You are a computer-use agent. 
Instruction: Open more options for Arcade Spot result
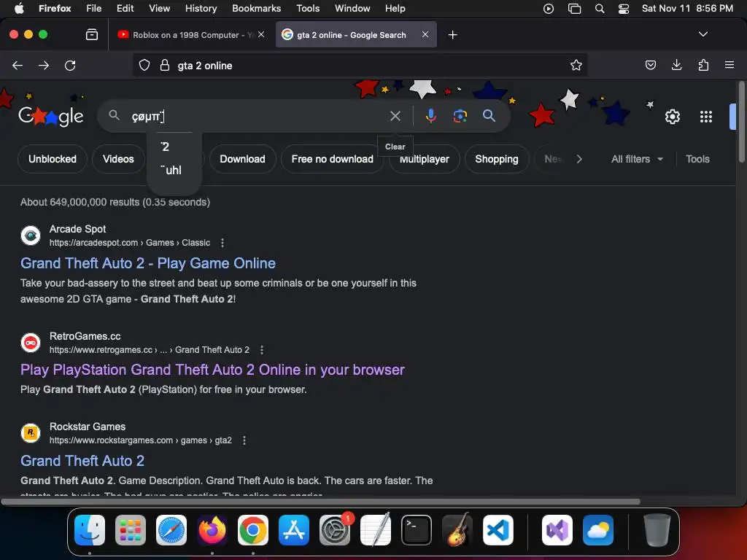click(x=222, y=243)
